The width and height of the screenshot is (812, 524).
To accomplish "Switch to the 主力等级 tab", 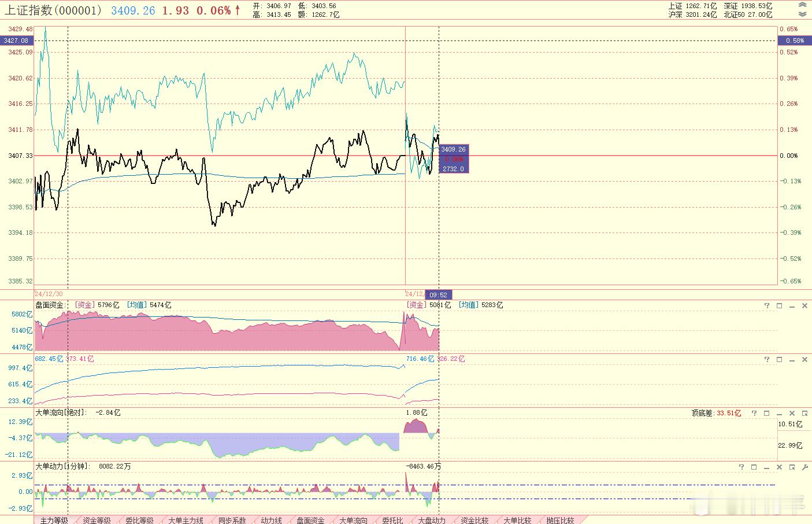I will coord(54,520).
